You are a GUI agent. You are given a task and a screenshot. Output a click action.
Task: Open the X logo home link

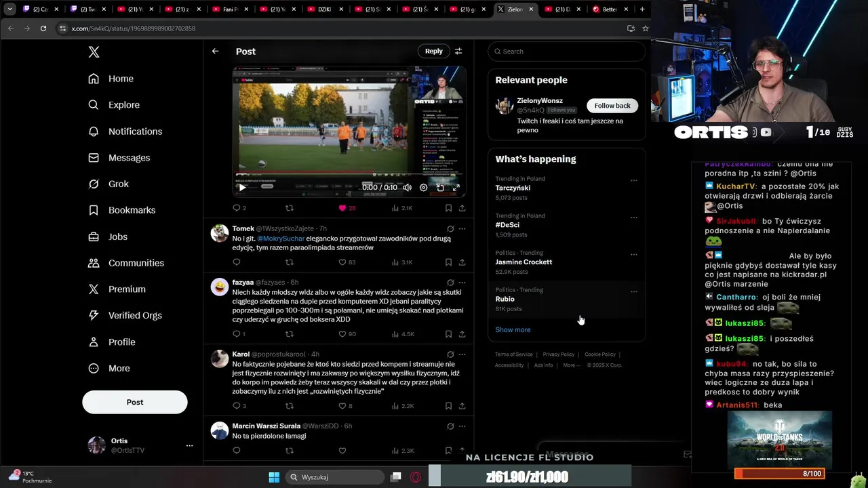[x=94, y=52]
